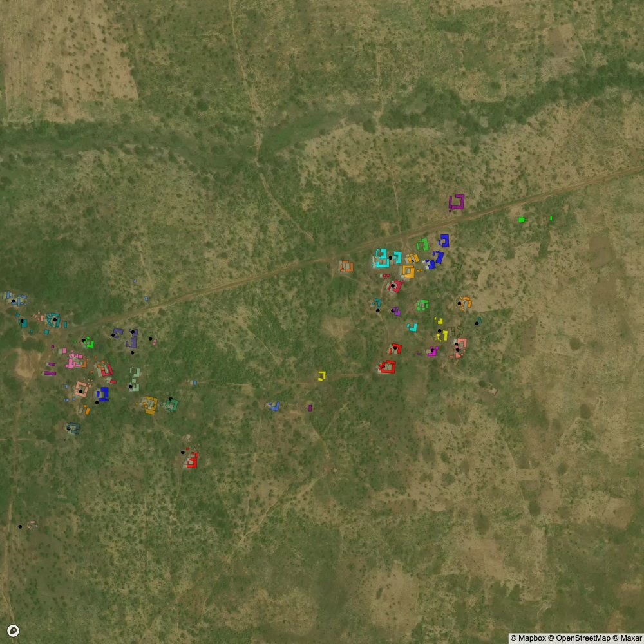The image size is (644, 644).
Task: Select the isolated orange building west of the cyan compound
Action: (346, 266)
